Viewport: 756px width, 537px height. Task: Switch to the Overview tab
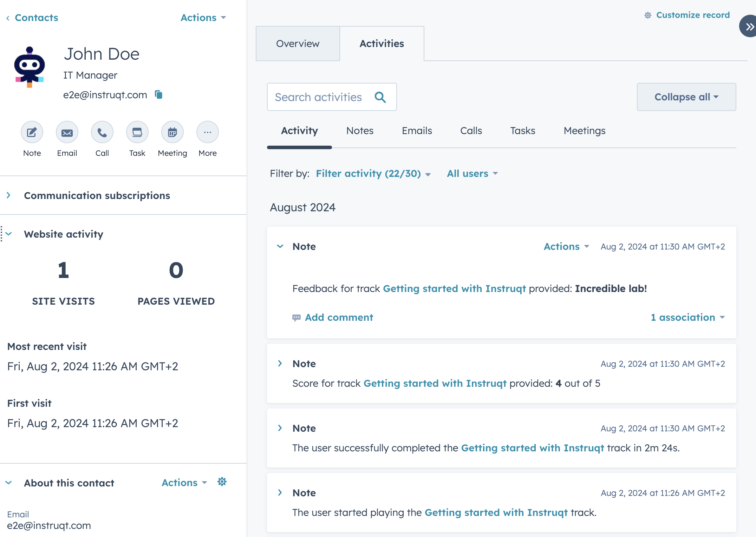point(298,44)
